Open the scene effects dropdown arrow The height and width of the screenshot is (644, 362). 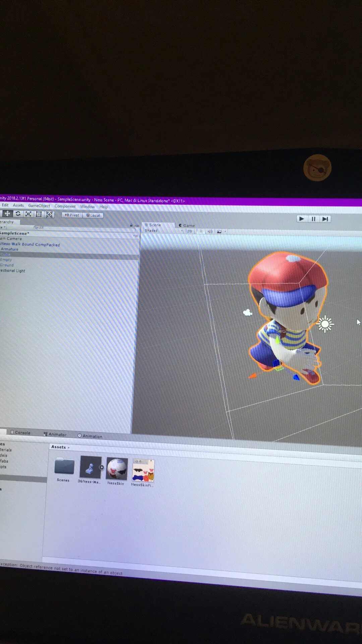[225, 231]
